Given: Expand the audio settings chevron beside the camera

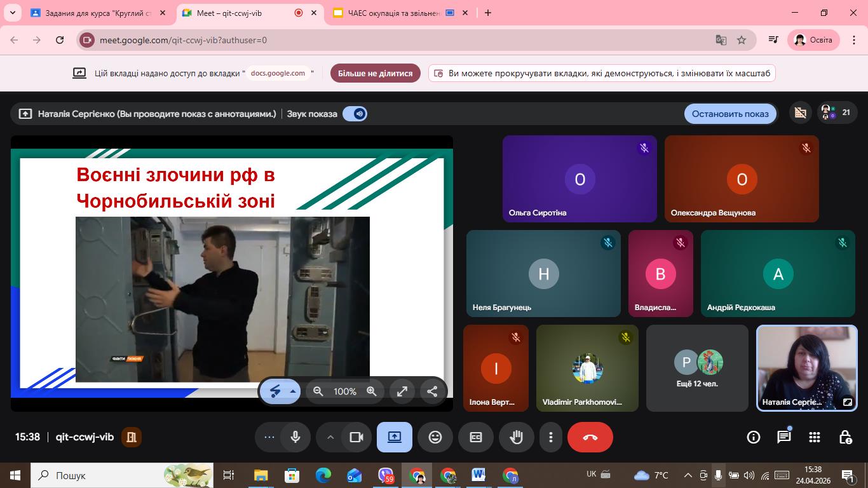Looking at the screenshot, I should click(330, 437).
